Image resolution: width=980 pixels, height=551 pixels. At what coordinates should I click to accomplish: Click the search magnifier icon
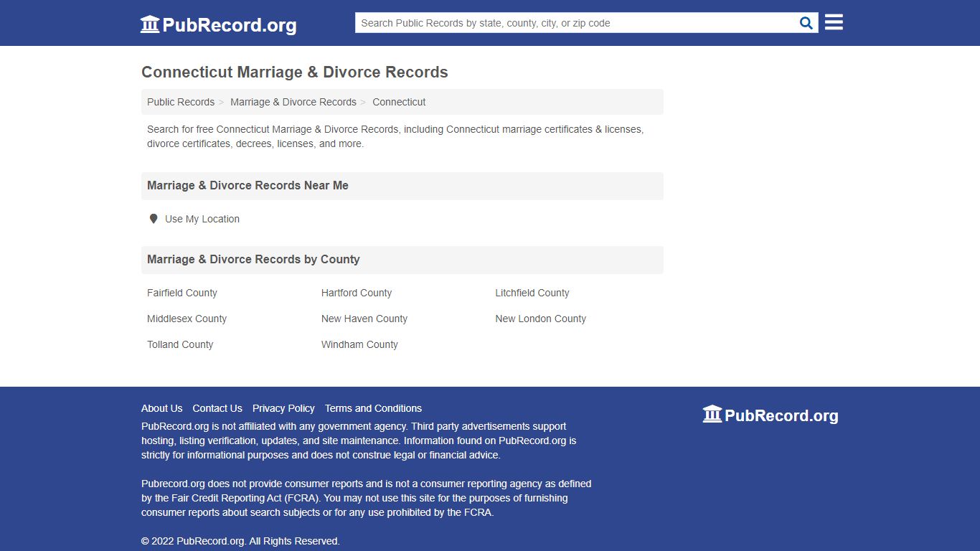click(x=806, y=23)
